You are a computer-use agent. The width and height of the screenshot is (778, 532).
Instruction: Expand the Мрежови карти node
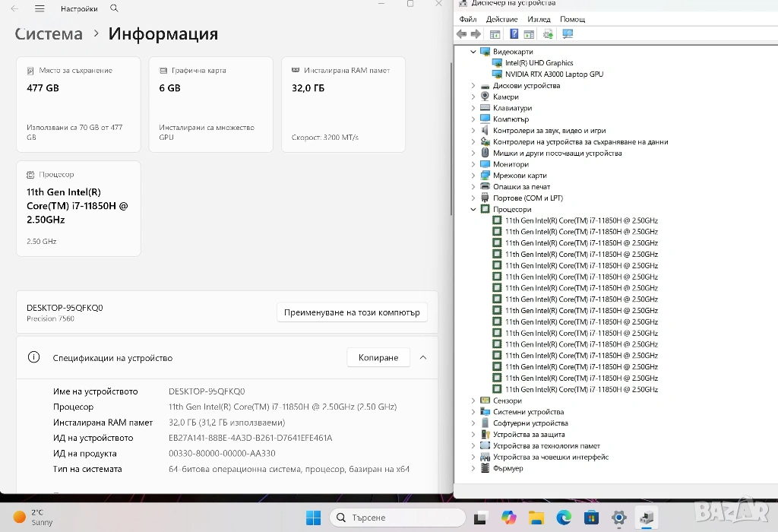point(473,176)
